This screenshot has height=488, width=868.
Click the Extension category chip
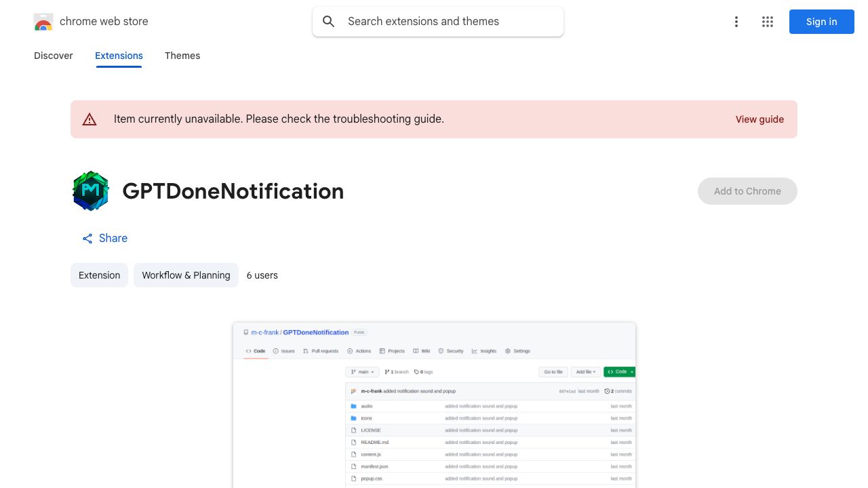click(99, 275)
